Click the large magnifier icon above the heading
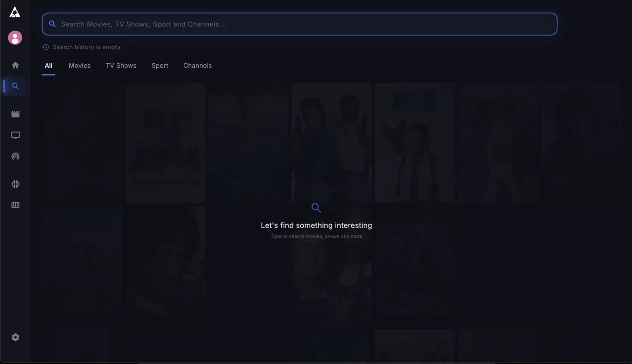 (x=316, y=208)
